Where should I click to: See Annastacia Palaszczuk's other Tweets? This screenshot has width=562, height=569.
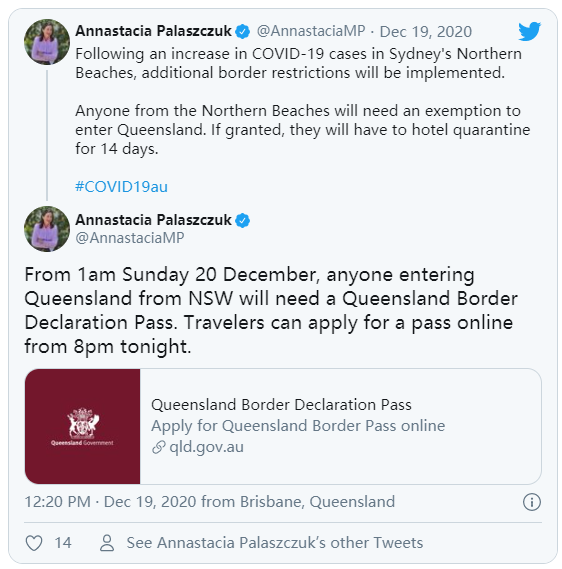coord(275,543)
